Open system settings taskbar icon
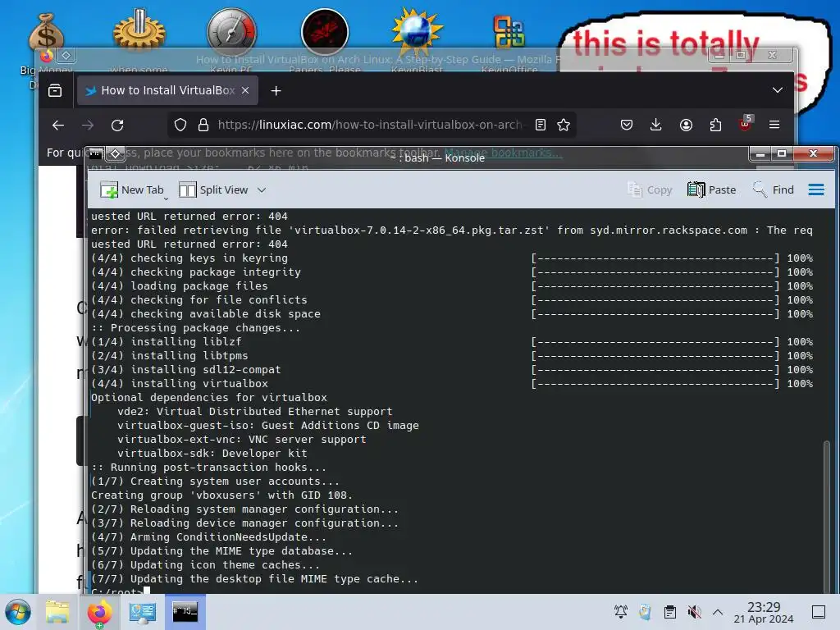 [143, 612]
